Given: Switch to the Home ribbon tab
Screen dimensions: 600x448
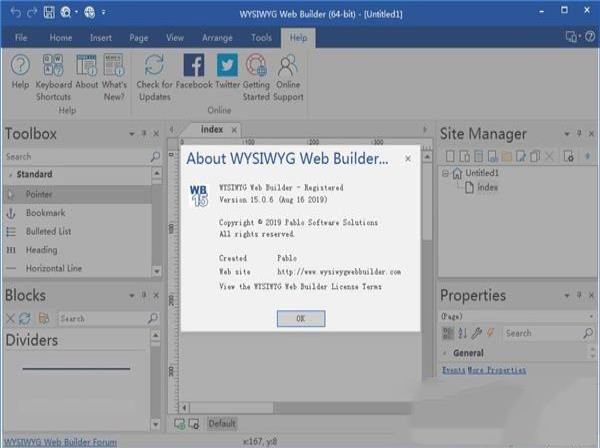Looking at the screenshot, I should point(60,38).
